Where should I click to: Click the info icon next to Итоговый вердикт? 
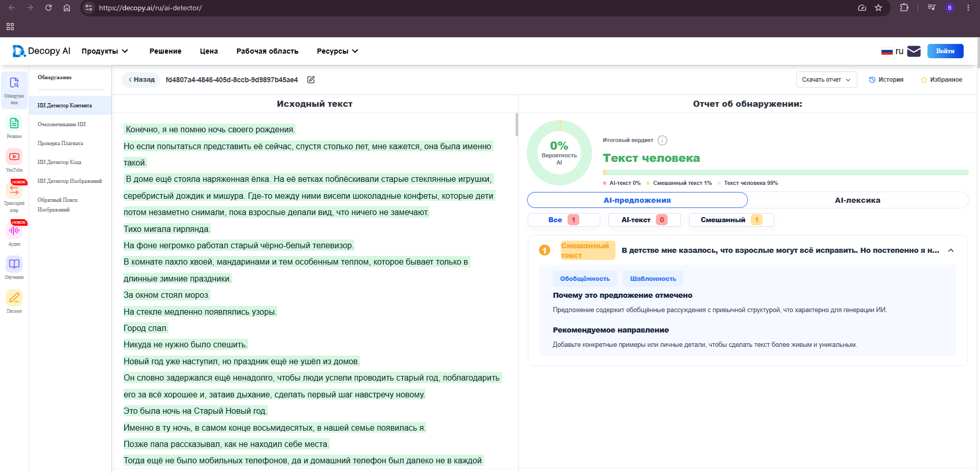663,140
